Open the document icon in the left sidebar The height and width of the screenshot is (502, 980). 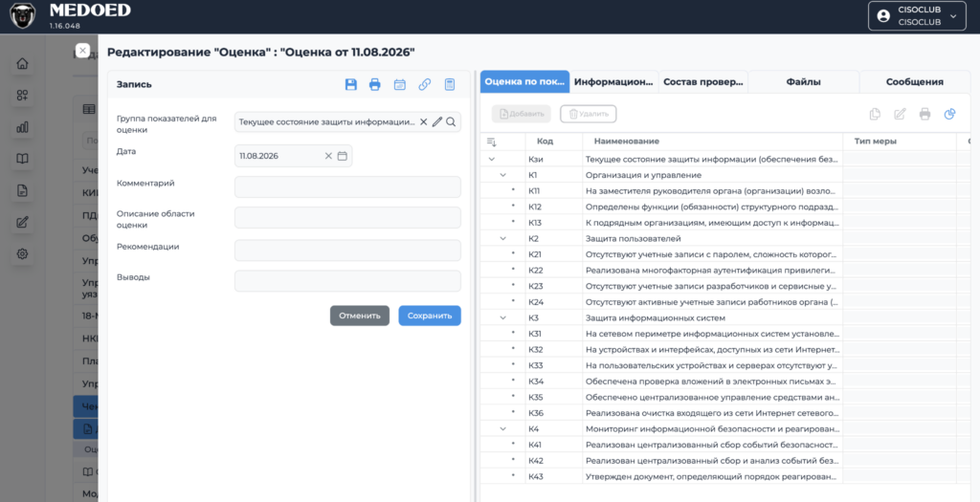click(23, 190)
